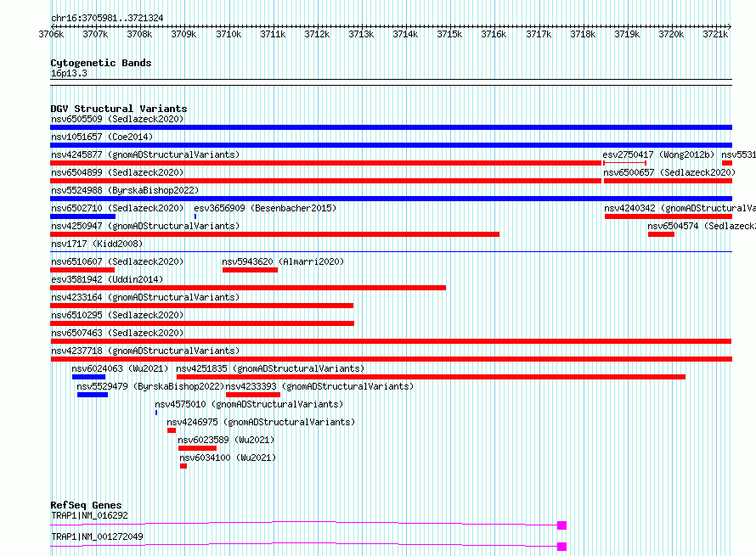Click the DGV Structural Variants track title
The width and height of the screenshot is (756, 556).
pyautogui.click(x=119, y=109)
